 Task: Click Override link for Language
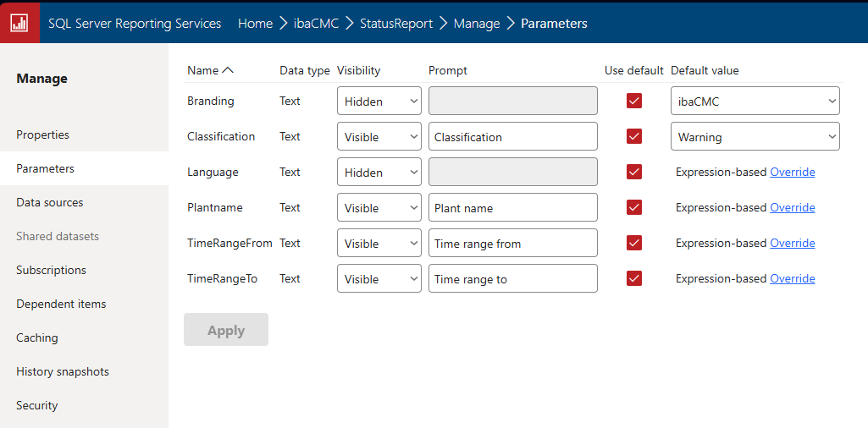tap(792, 172)
